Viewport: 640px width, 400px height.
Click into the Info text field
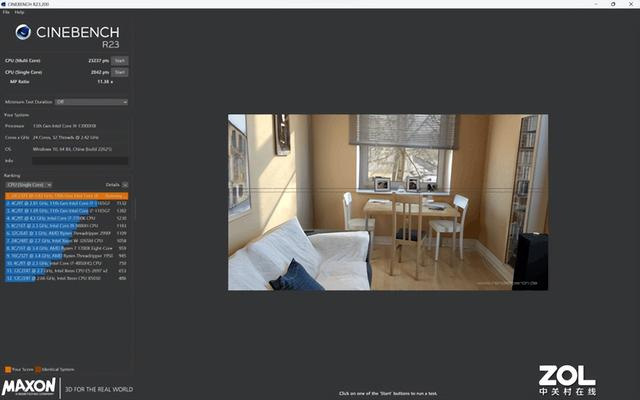point(80,161)
